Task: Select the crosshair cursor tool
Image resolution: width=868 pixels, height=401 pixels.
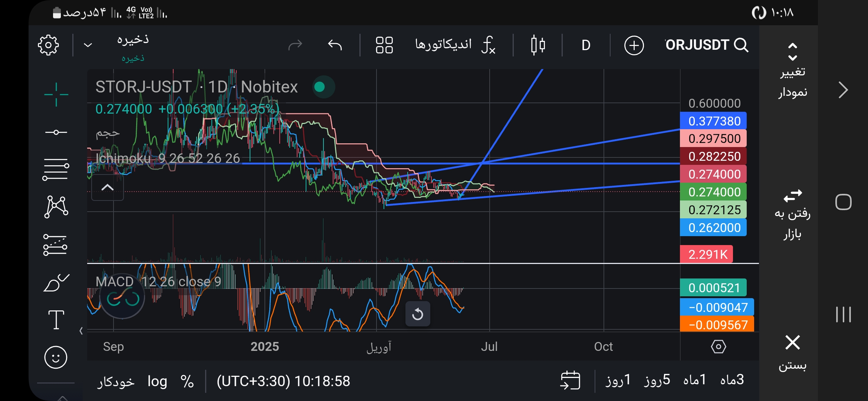Action: coord(56,94)
